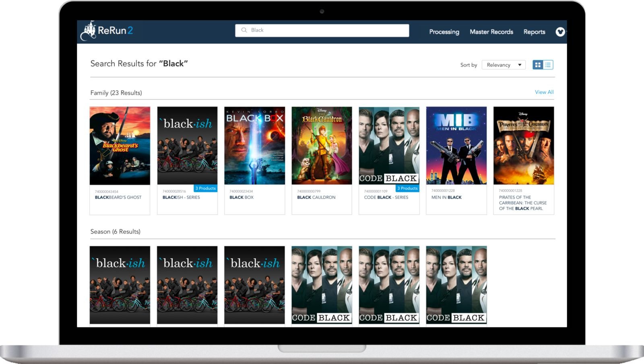Click the "BLACK CAULDRON" title text
The image size is (644, 364).
tap(316, 197)
